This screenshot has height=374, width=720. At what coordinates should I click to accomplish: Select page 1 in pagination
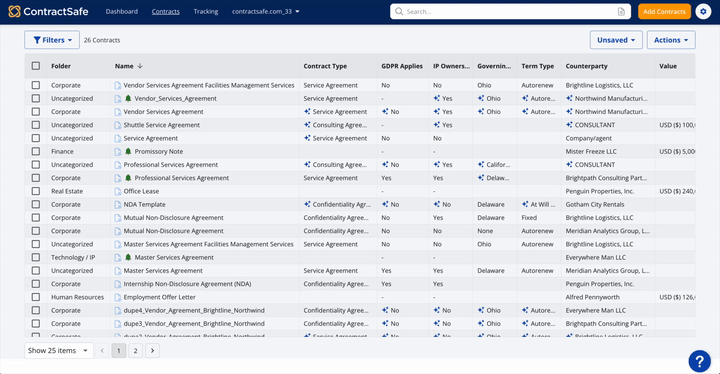pyautogui.click(x=118, y=351)
